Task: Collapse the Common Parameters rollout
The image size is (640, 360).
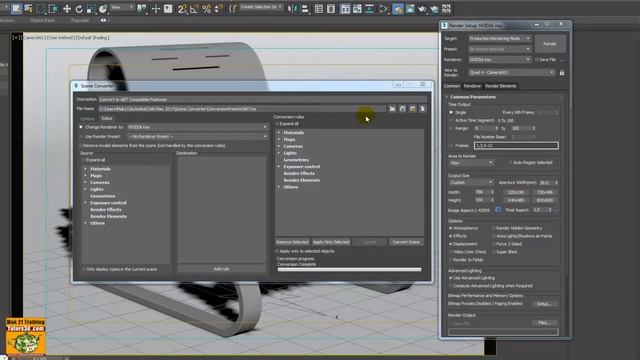Action: coord(472,97)
